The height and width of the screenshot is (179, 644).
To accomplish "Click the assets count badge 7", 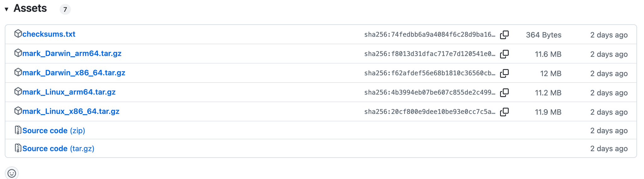I will coord(65,9).
